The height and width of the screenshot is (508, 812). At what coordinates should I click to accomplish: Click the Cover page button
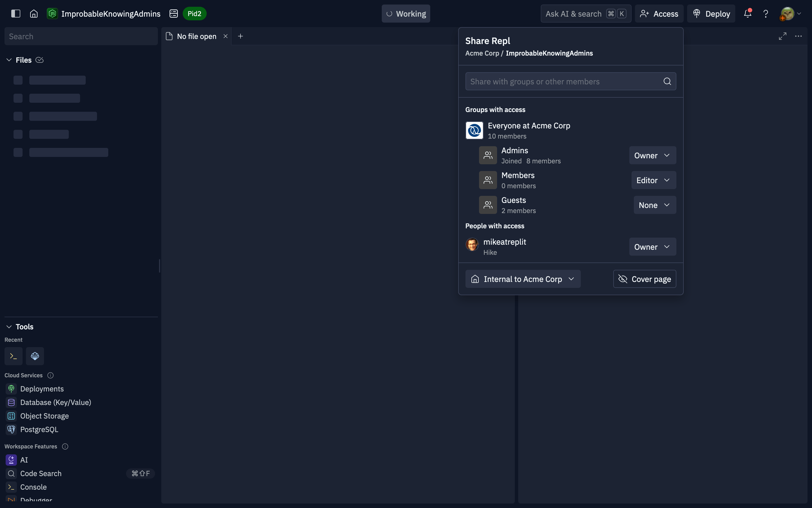click(644, 279)
